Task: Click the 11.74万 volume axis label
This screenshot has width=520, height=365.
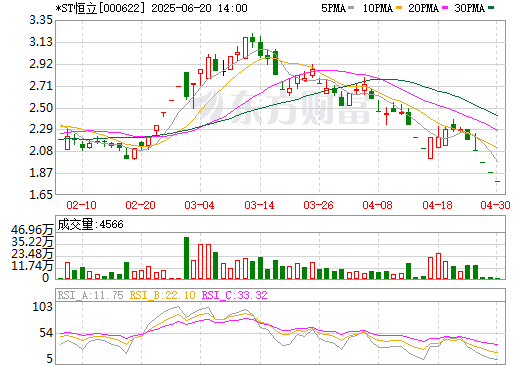Action: click(32, 266)
